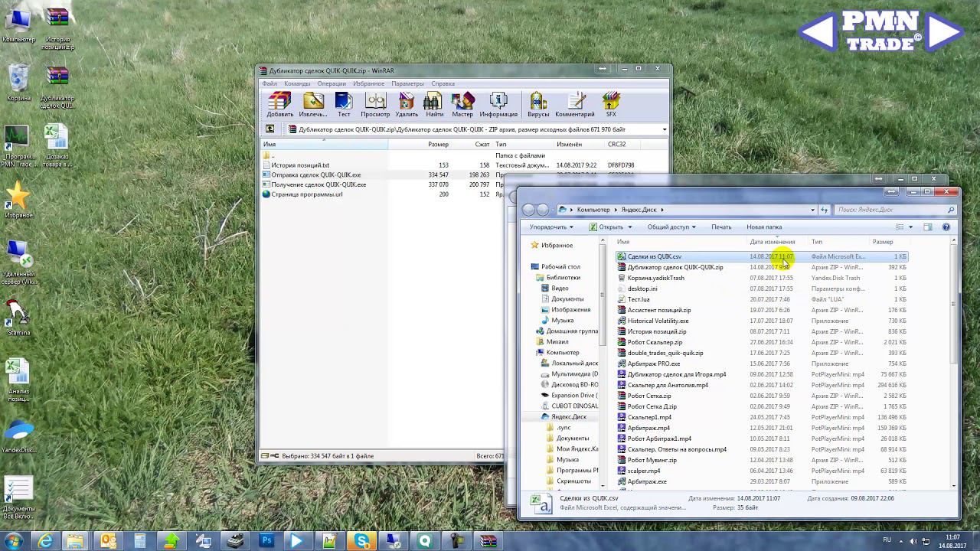Viewport: 980px width, 551px height.
Task: Select История позиций.txt in WinRAR list
Action: coord(299,165)
